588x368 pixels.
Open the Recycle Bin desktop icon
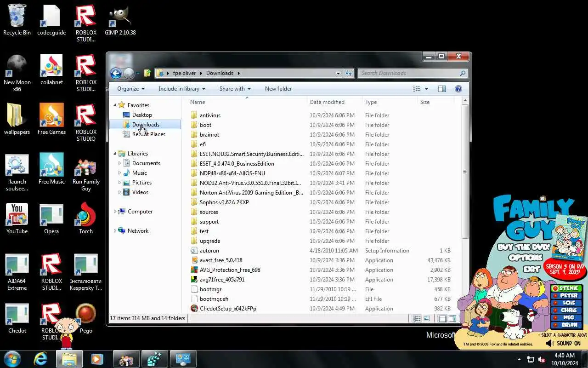point(17,20)
